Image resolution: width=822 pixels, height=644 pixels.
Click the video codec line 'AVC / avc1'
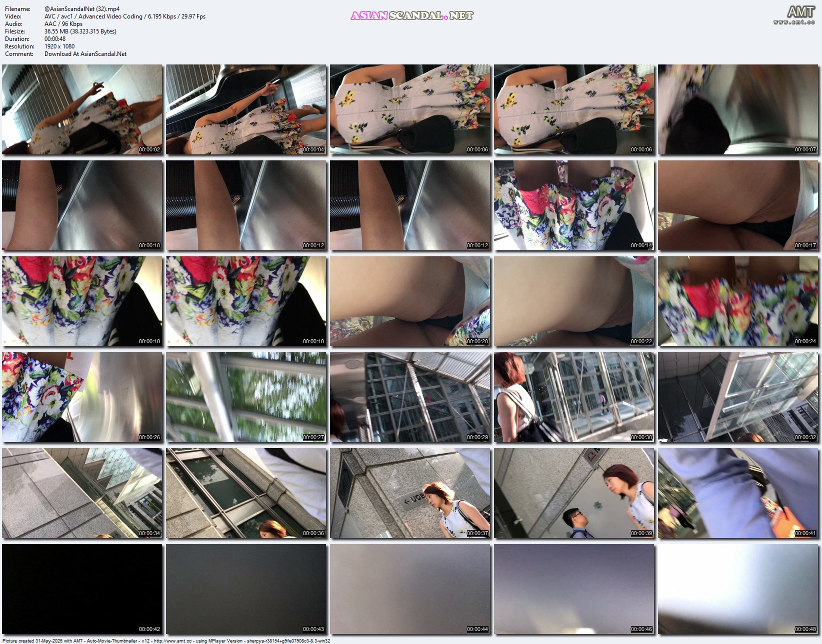pos(58,16)
